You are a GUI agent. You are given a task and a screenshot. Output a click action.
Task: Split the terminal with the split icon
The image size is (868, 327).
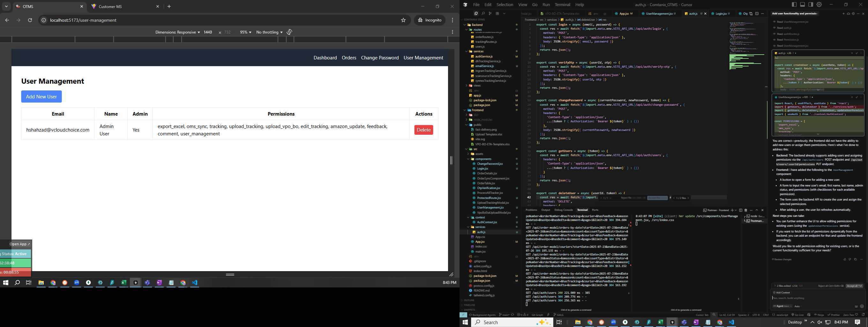pyautogui.click(x=741, y=210)
